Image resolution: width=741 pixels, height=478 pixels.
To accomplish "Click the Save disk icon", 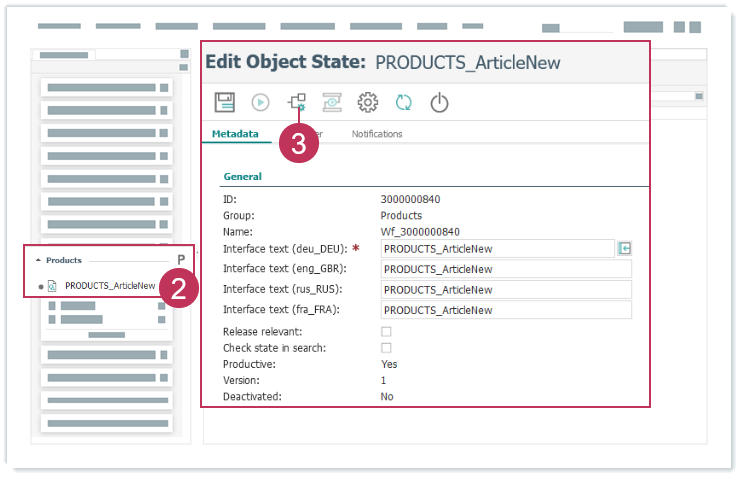I will click(x=225, y=101).
